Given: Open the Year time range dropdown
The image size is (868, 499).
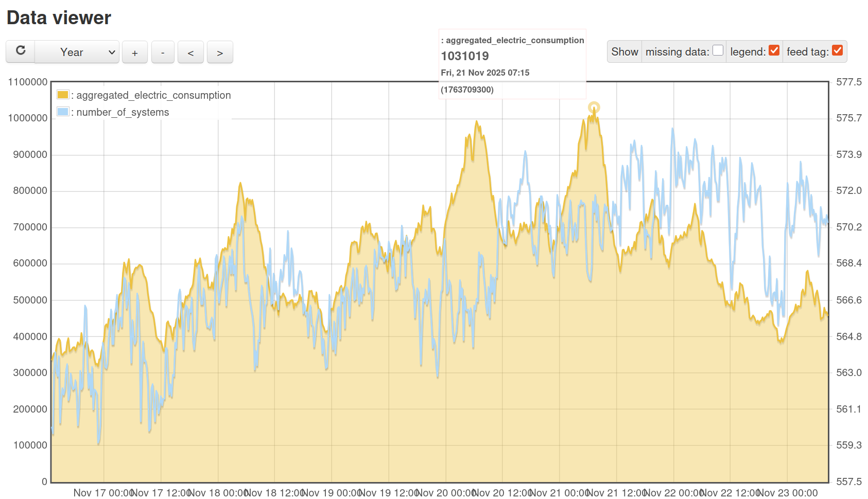Looking at the screenshot, I should [x=77, y=52].
